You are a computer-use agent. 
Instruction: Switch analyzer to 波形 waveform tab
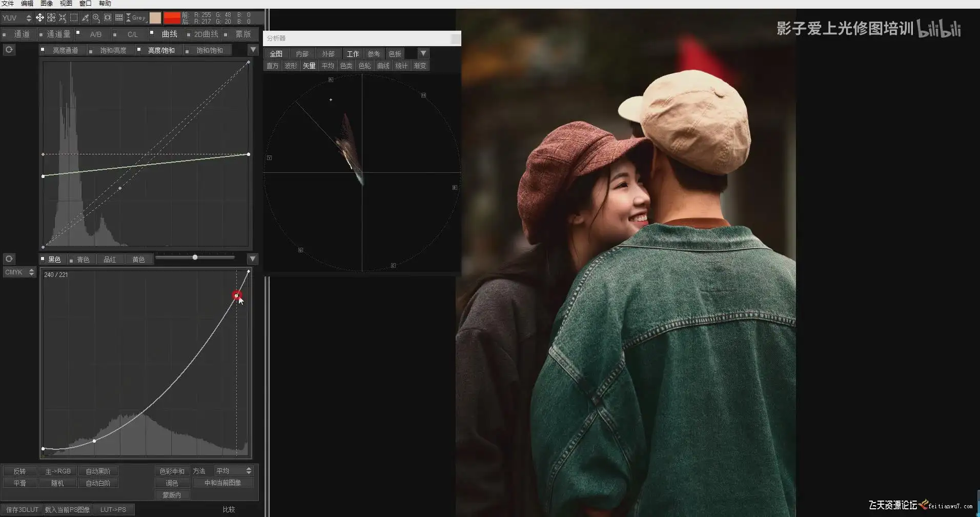[291, 66]
